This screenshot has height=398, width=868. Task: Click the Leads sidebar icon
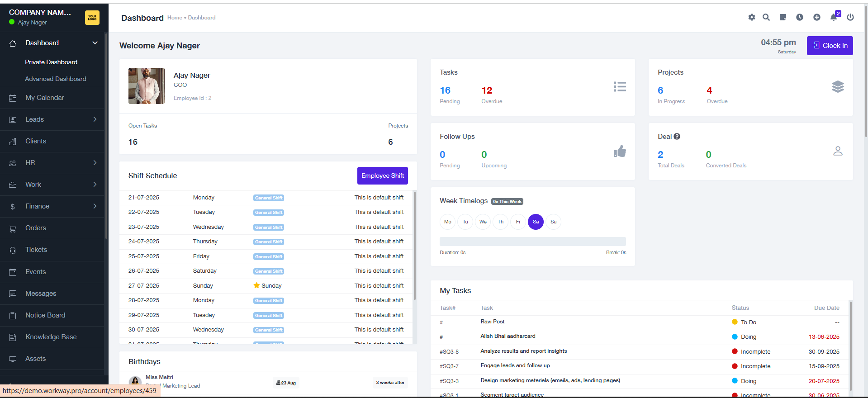13,120
